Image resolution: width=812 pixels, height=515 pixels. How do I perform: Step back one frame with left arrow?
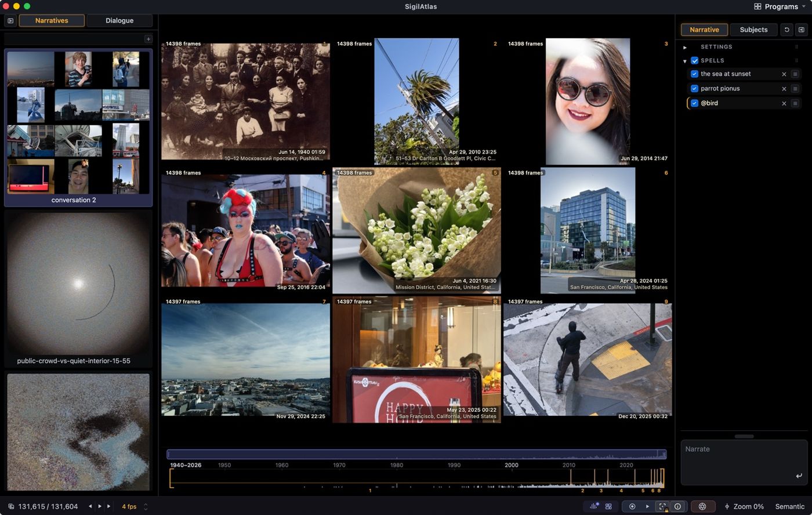coord(90,506)
